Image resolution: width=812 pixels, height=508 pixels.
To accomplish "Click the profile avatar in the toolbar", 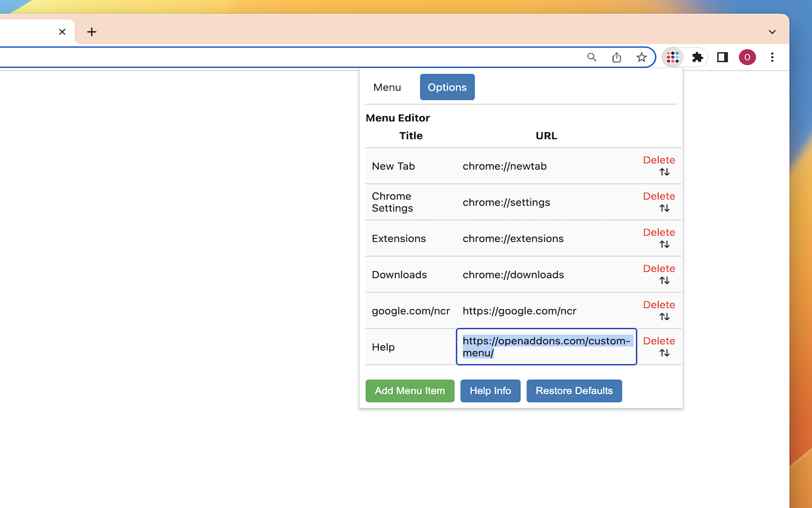I will [x=747, y=57].
